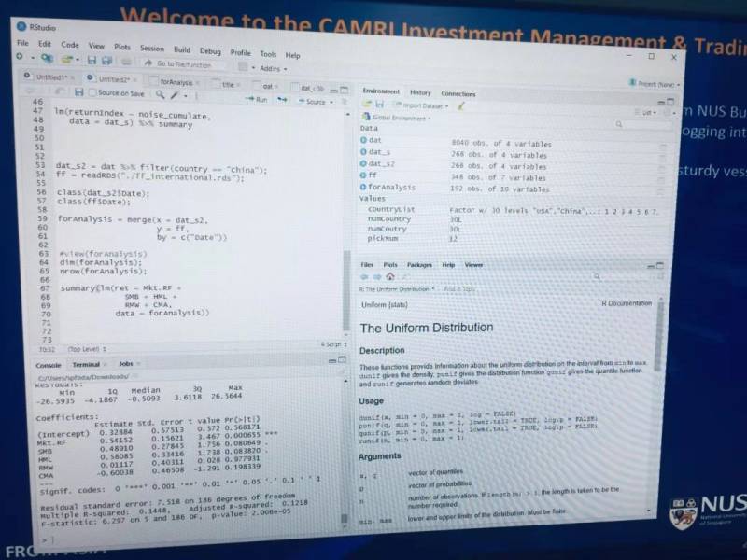Click the Run button

pyautogui.click(x=257, y=100)
